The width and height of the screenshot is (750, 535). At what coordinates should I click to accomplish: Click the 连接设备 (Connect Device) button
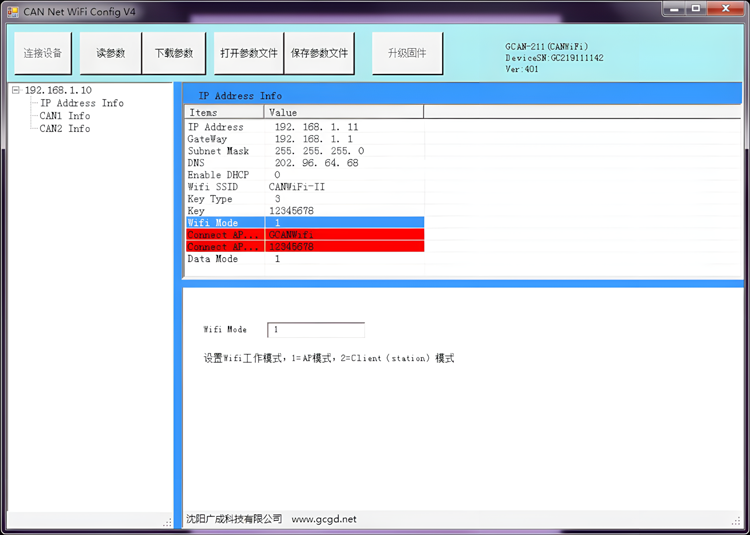point(43,53)
